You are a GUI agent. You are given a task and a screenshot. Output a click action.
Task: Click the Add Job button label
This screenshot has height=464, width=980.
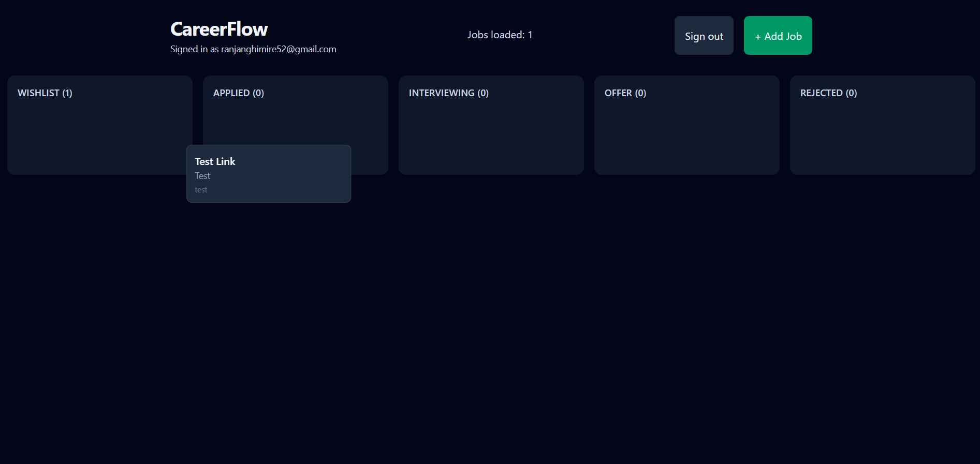click(x=783, y=36)
